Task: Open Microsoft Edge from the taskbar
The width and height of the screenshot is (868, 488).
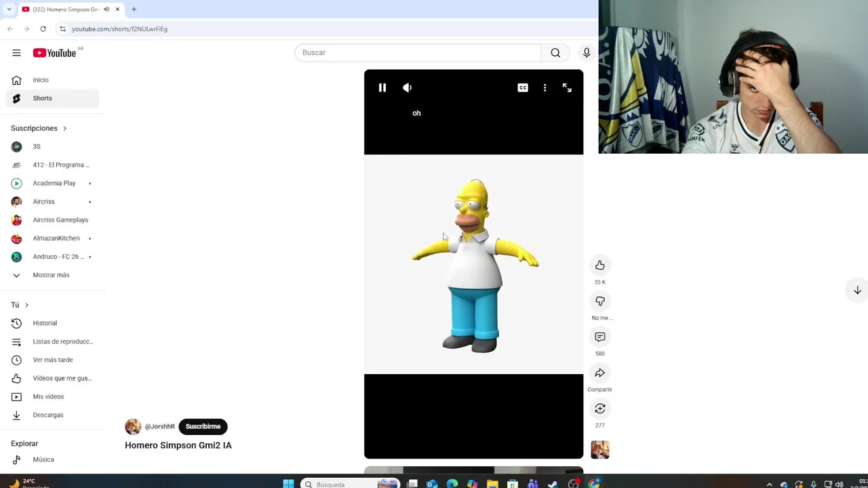Action: (x=452, y=484)
